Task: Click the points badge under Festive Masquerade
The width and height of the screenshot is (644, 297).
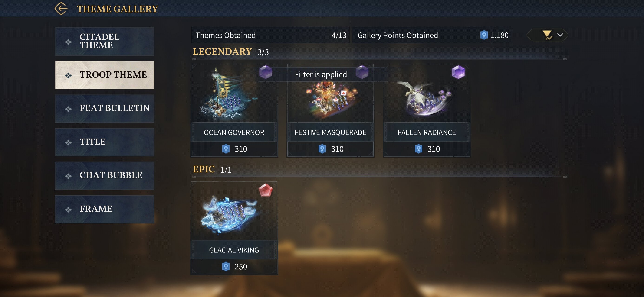Action: 322,149
